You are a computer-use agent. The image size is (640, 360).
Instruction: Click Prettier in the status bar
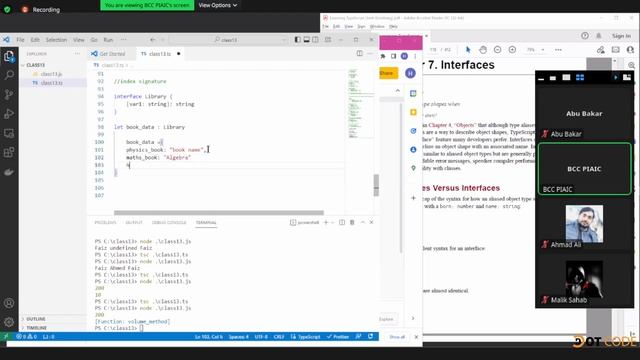pyautogui.click(x=338, y=337)
